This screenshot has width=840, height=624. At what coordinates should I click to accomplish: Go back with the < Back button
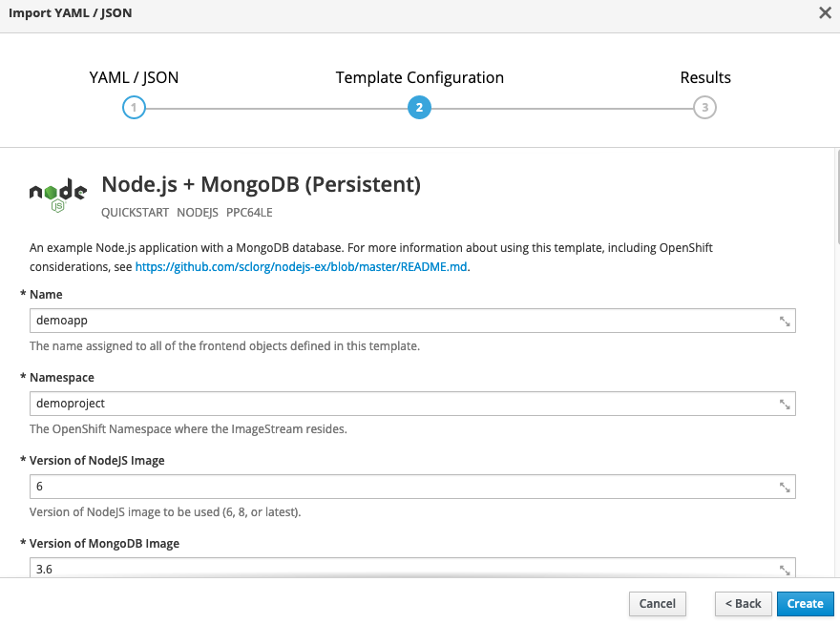[743, 604]
